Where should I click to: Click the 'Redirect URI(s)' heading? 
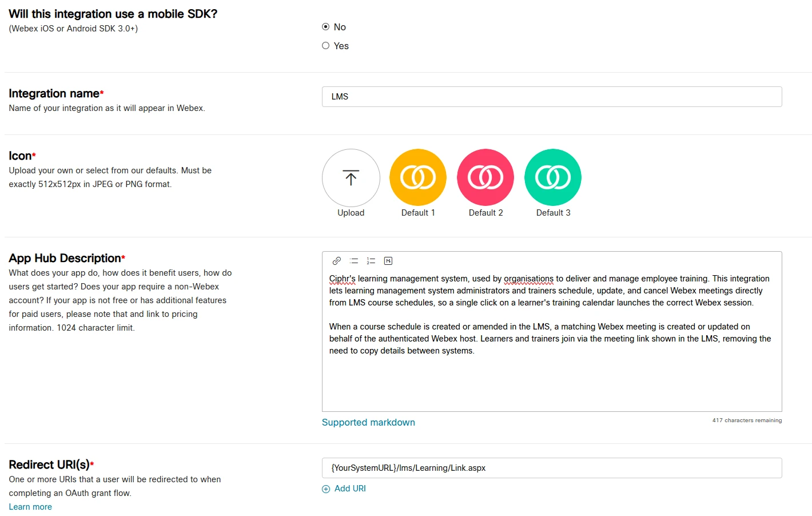tap(49, 465)
